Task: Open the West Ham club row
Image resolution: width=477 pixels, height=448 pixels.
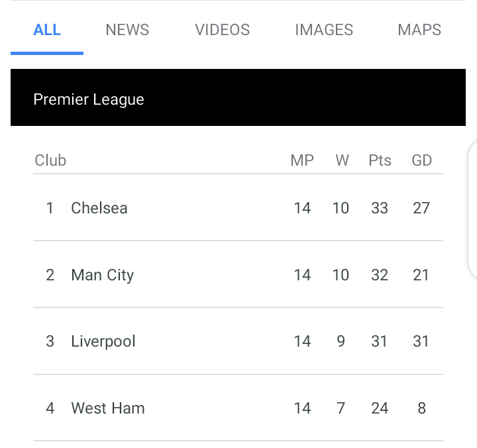Action: click(x=238, y=408)
